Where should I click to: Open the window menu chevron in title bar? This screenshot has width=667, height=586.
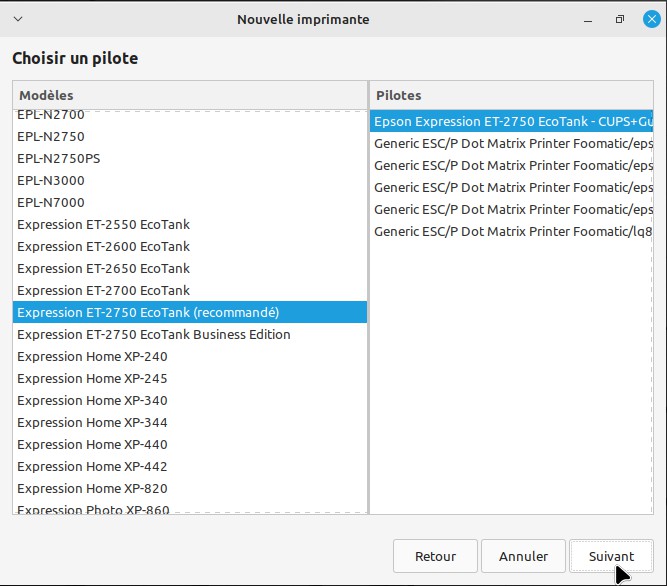tap(18, 19)
